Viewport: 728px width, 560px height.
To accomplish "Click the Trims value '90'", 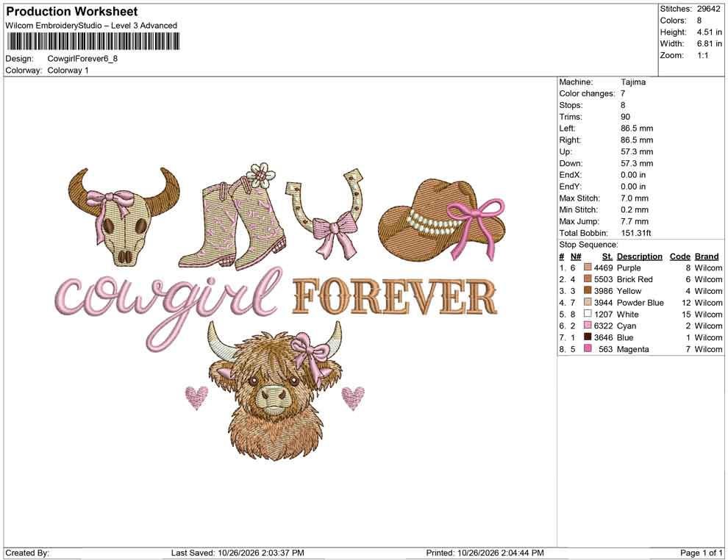I will (x=625, y=116).
